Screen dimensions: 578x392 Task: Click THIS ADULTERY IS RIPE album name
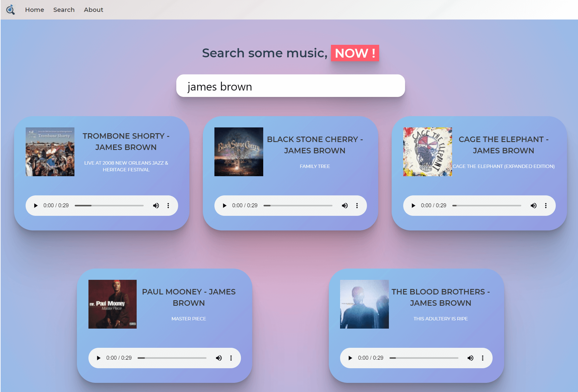coord(441,319)
